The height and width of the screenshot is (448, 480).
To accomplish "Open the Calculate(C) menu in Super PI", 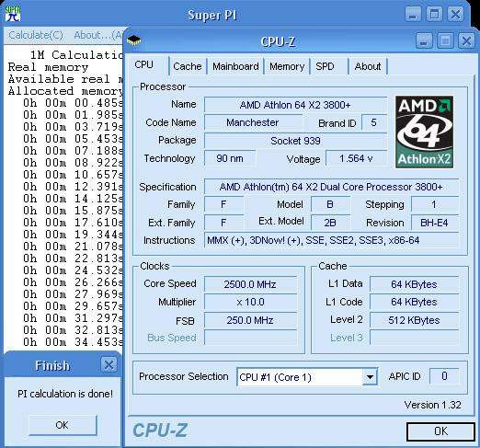I will tap(36, 35).
